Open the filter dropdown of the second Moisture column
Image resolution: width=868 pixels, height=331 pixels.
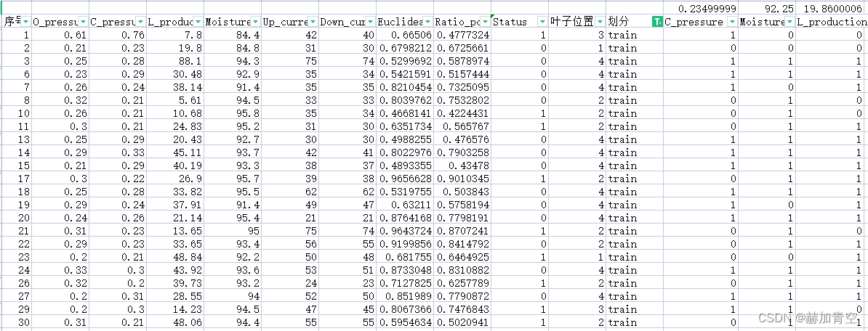pyautogui.click(x=789, y=22)
